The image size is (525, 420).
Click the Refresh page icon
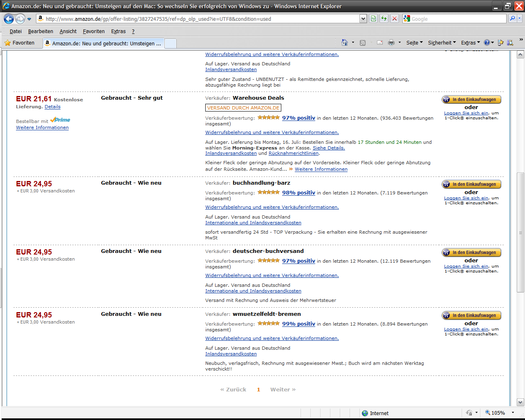pyautogui.click(x=384, y=19)
